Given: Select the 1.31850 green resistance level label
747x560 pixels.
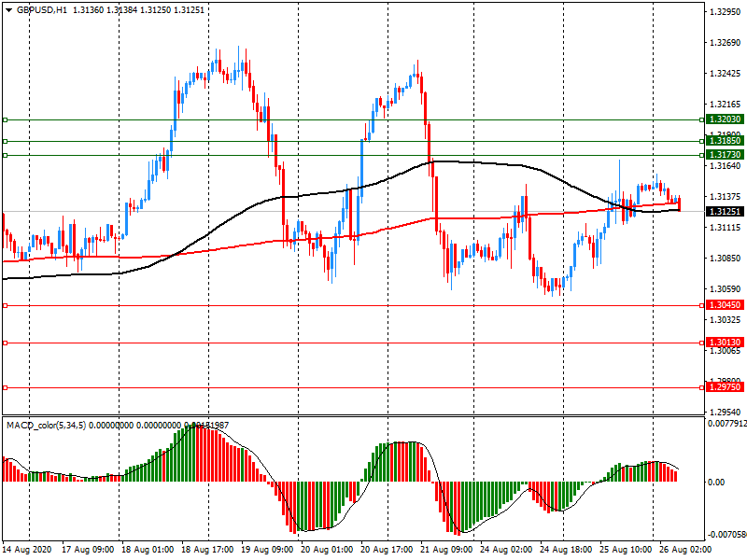Looking at the screenshot, I should pyautogui.click(x=725, y=141).
